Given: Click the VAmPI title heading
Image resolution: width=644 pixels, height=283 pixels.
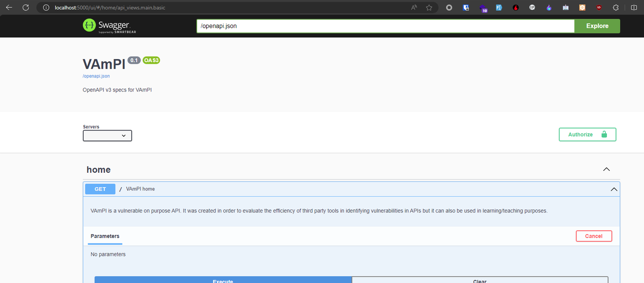Looking at the screenshot, I should pyautogui.click(x=104, y=64).
